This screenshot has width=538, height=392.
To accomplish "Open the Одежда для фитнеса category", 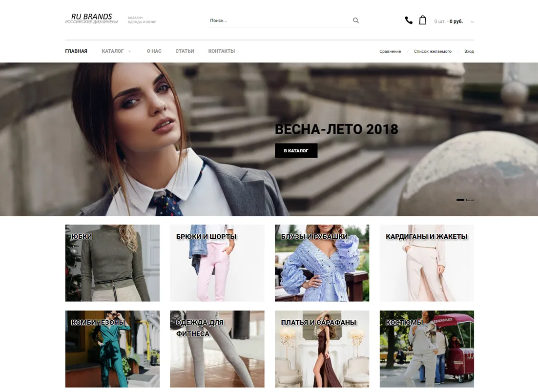I will [x=217, y=349].
